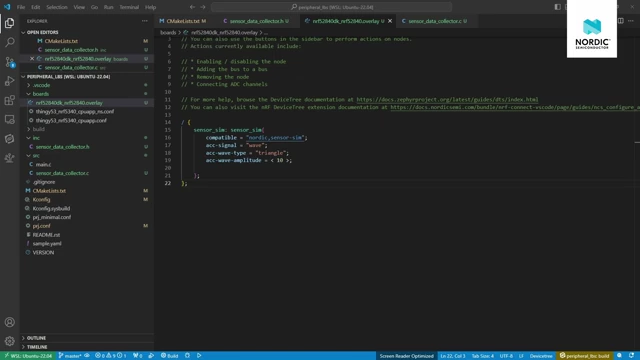Click the WSL: Ubuntu-22.04 remote indicator
This screenshot has width=640, height=360.
(x=28, y=356)
